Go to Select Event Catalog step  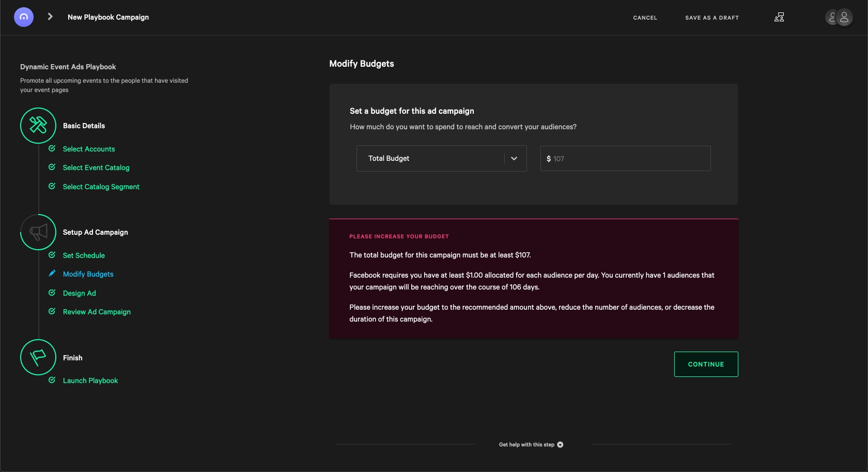pos(96,168)
